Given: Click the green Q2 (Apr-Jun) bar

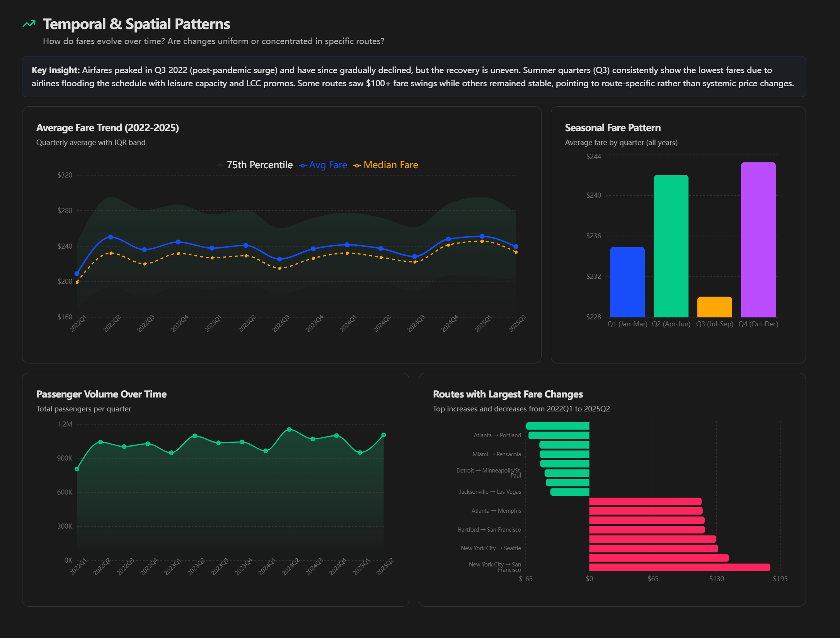Looking at the screenshot, I should click(x=671, y=246).
